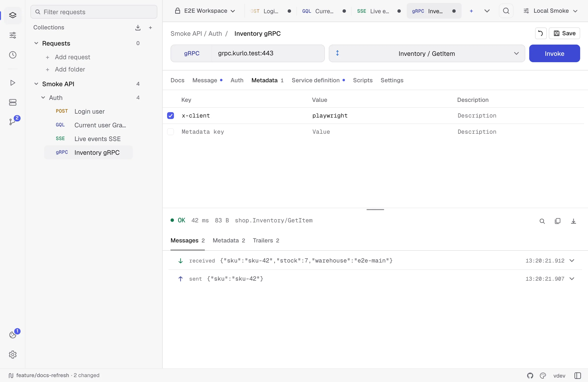588x382 pixels.
Task: Open the Collections layers icon in sidebar
Action: (x=12, y=15)
